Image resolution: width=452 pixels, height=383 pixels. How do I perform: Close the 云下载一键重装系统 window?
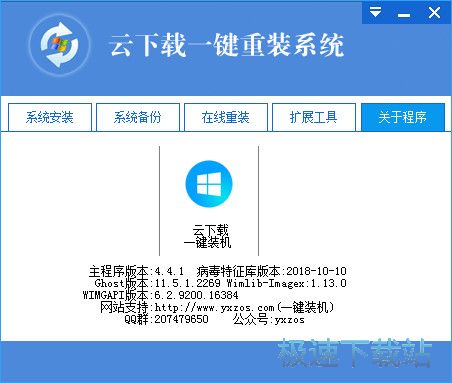(x=434, y=13)
